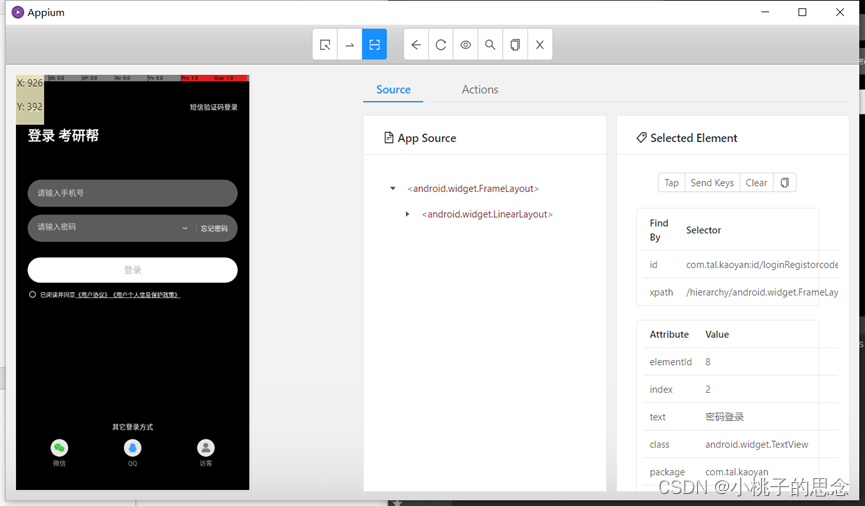
Task: Quit session with the X toolbar icon
Action: pos(540,45)
